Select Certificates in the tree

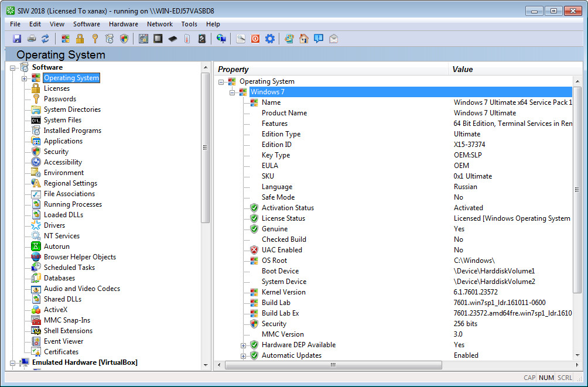pos(61,352)
